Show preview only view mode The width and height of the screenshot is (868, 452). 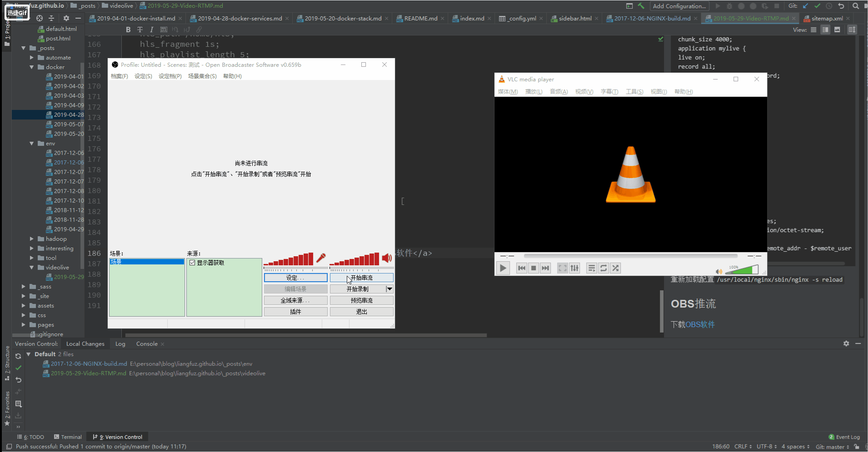click(837, 30)
